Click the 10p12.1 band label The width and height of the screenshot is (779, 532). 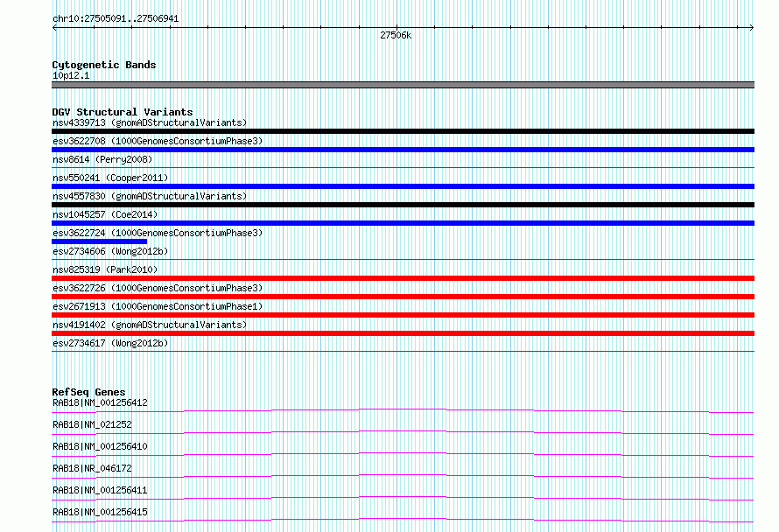(71, 75)
